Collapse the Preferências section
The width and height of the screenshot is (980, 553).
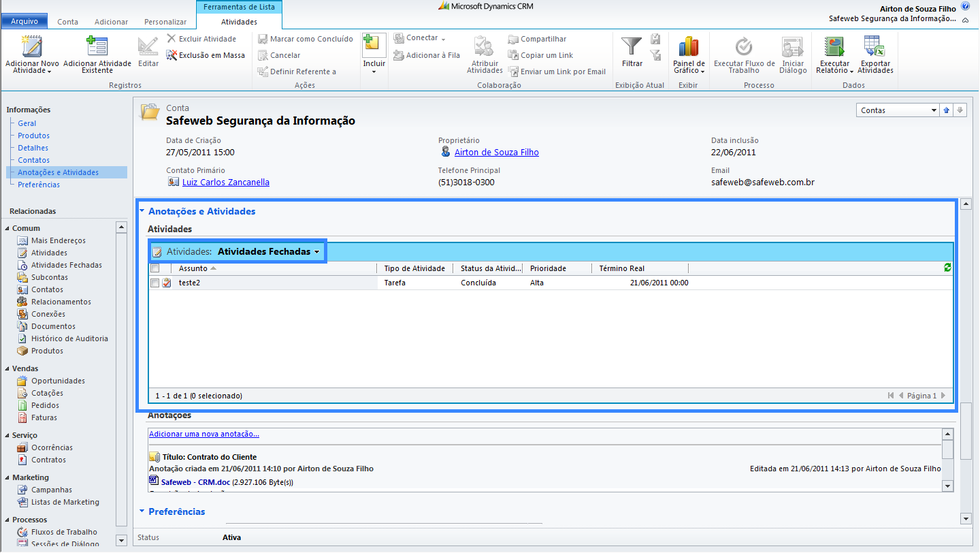142,511
